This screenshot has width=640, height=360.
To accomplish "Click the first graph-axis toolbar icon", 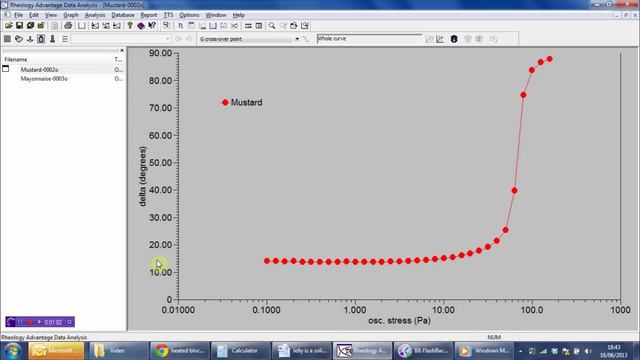I will [95, 26].
